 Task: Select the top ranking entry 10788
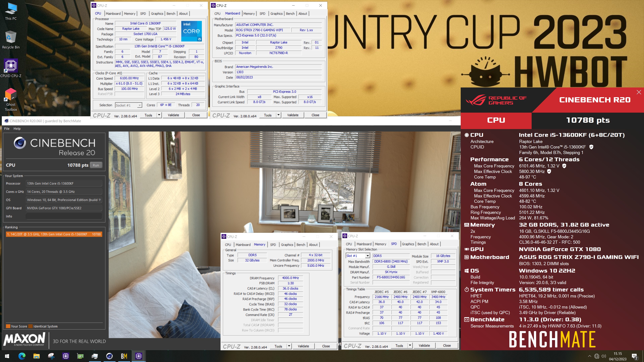54,234
